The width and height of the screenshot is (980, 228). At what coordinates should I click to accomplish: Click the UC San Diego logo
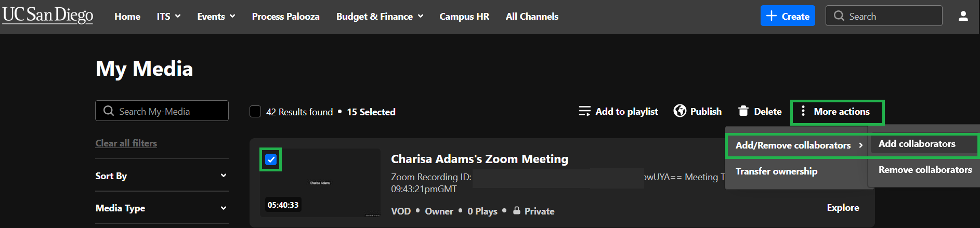point(48,15)
